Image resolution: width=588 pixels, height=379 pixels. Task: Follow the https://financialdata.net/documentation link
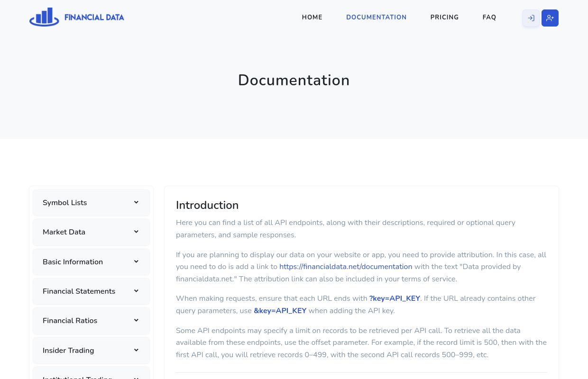(346, 267)
